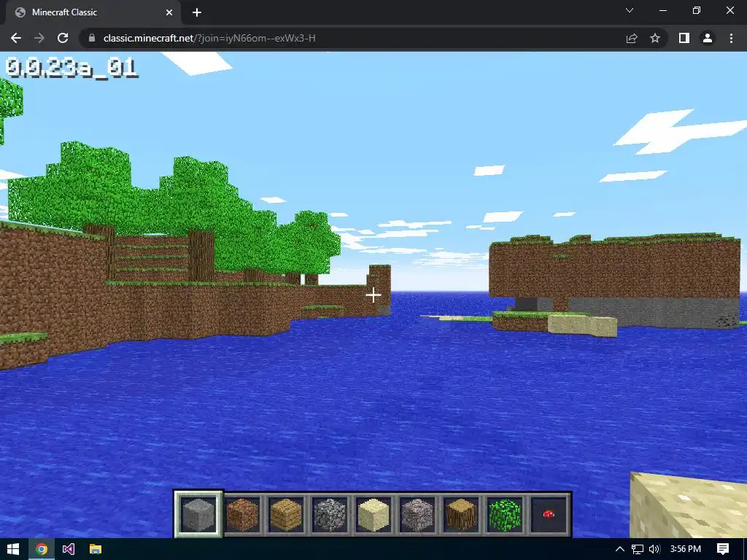The height and width of the screenshot is (560, 747).
Task: Open Visual Studio from the taskbar
Action: pos(69,549)
